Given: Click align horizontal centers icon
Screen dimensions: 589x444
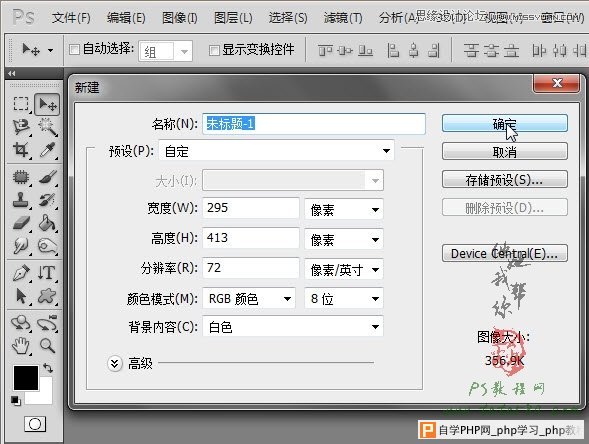Looking at the screenshot, I should pos(414,50).
